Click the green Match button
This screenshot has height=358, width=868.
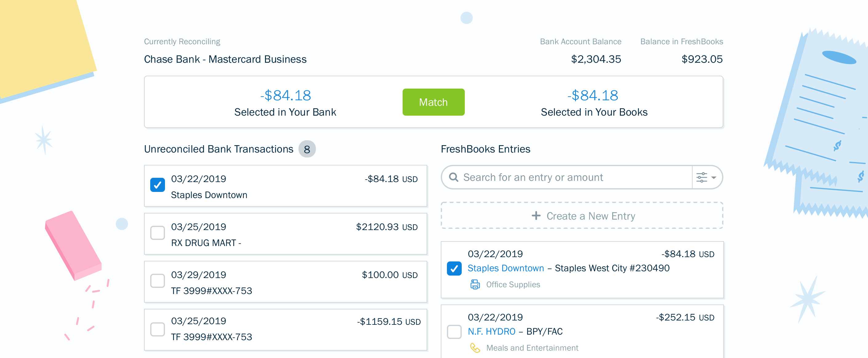point(433,102)
